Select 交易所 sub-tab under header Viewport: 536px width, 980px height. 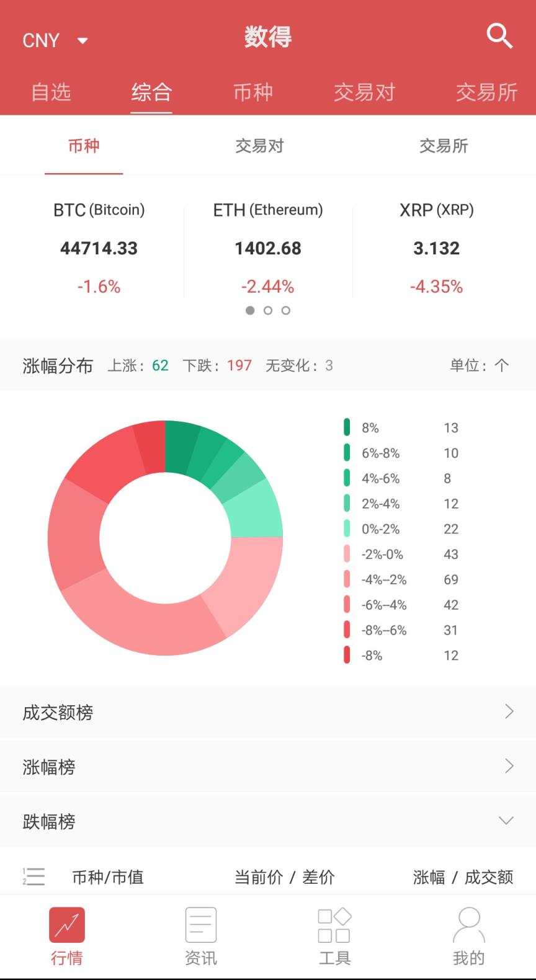pos(444,146)
